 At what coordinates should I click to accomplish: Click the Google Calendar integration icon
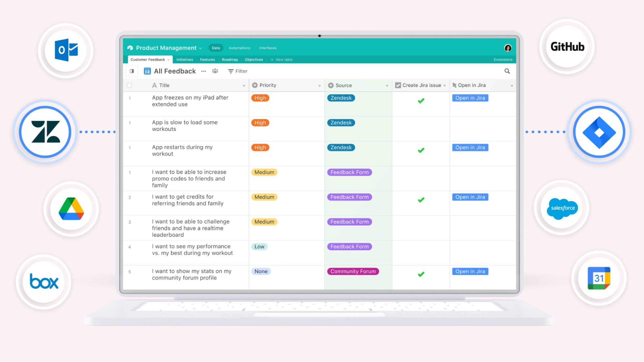(600, 279)
